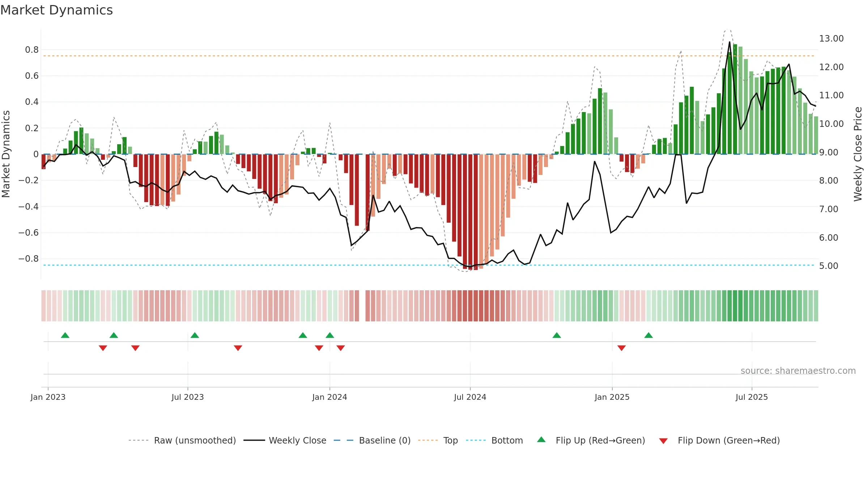The width and height of the screenshot is (868, 488).
Task: Click the 0.2 left axis tick
Action: pyautogui.click(x=32, y=128)
